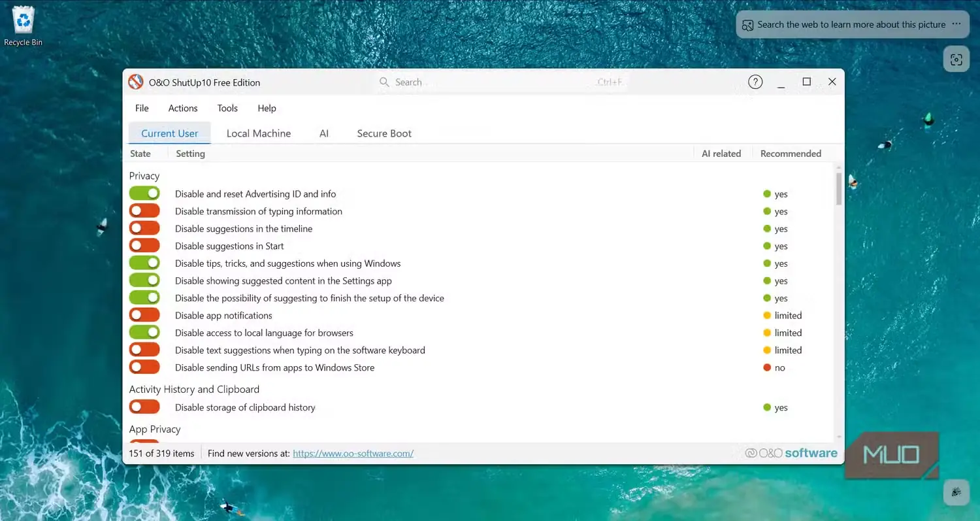Visit the oo-software.com link
This screenshot has width=980, height=521.
coord(353,453)
